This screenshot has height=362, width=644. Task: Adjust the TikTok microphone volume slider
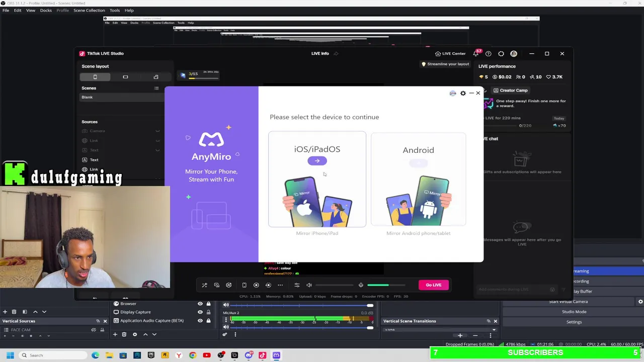point(386,285)
